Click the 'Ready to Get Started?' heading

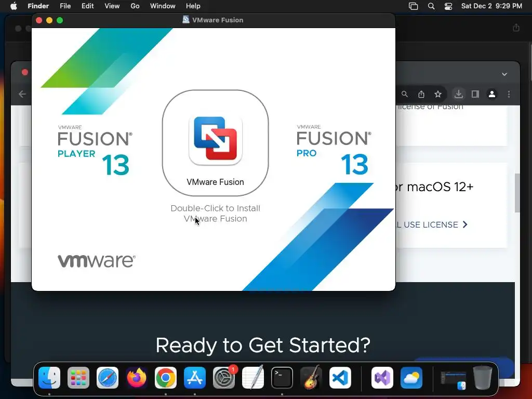click(262, 345)
